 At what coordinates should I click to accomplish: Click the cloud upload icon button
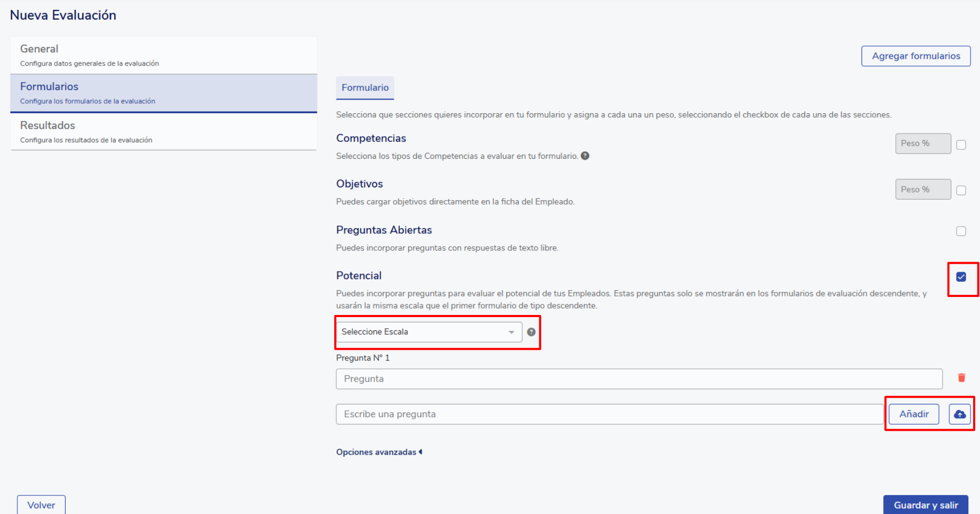pos(959,414)
